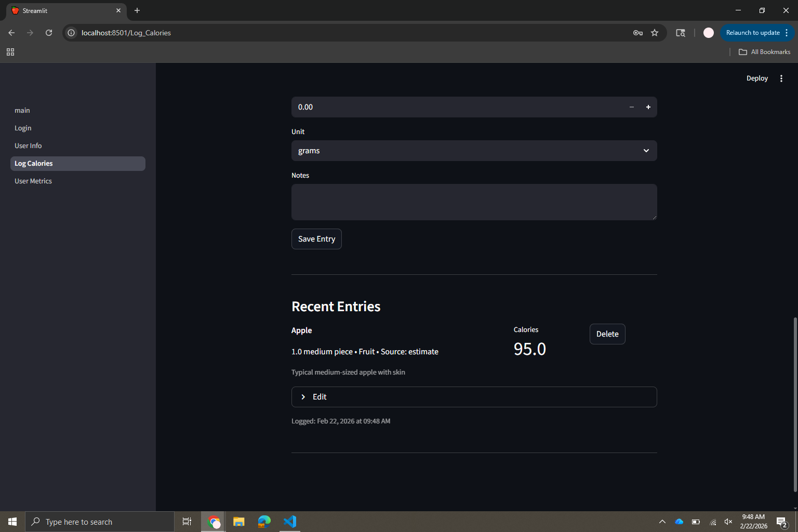
Task: Click into the Notes text area
Action: coord(474,202)
